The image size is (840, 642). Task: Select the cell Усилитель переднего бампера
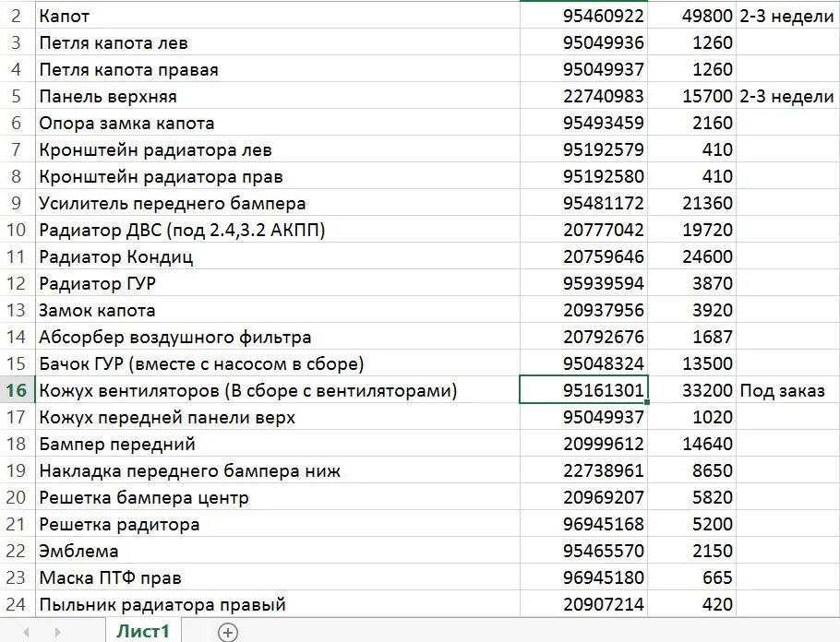point(278,203)
